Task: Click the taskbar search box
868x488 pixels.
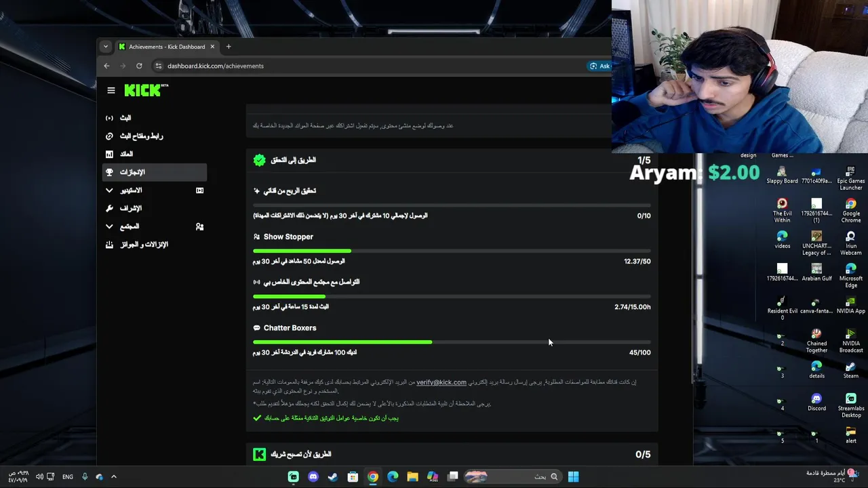Action: pyautogui.click(x=512, y=476)
